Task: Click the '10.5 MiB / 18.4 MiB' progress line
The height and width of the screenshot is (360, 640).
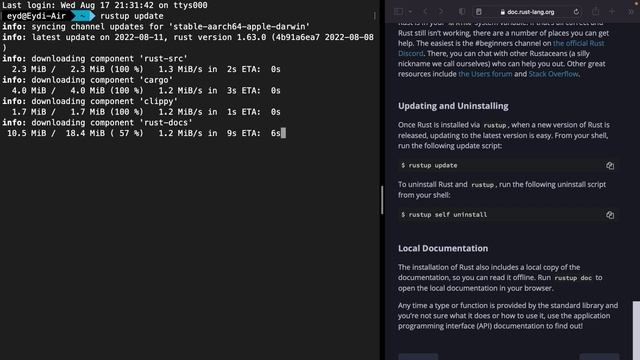Action: pos(144,133)
